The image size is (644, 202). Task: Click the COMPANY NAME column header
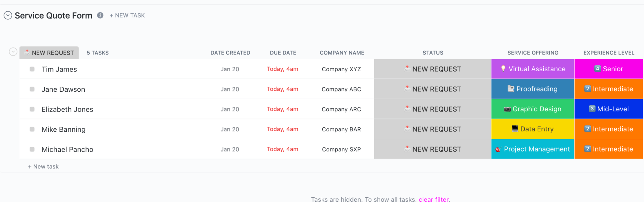tap(342, 53)
